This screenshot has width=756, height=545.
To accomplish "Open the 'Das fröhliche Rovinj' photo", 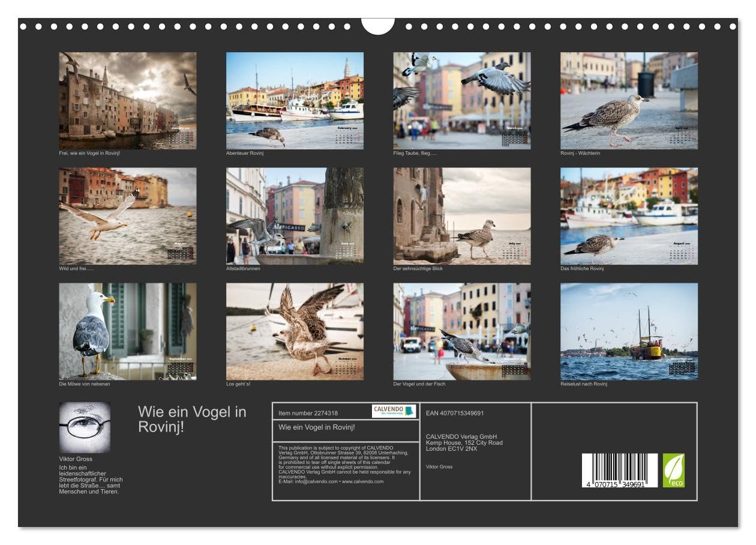I will coord(629,216).
